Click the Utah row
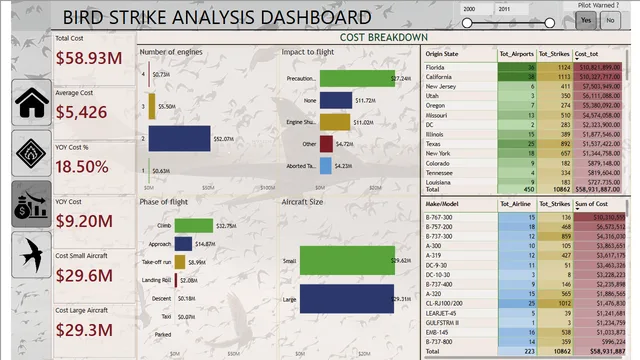Image resolution: width=640 pixels, height=360 pixels. click(523, 96)
